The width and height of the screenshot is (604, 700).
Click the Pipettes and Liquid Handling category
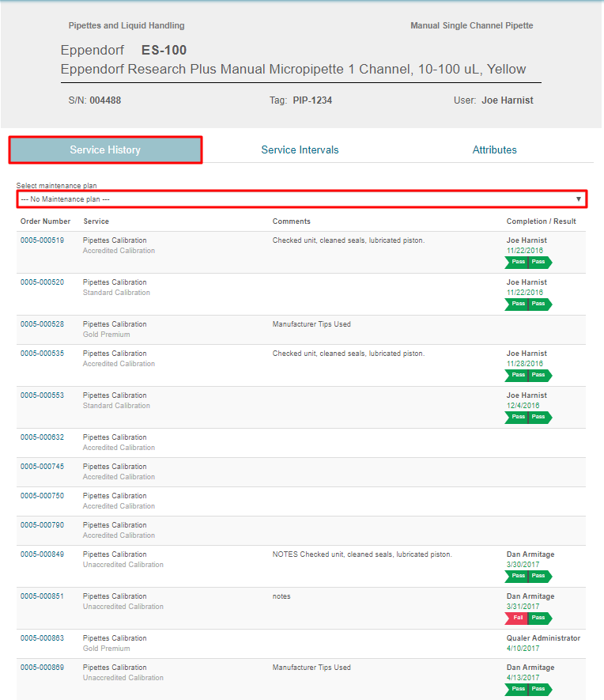pos(126,25)
